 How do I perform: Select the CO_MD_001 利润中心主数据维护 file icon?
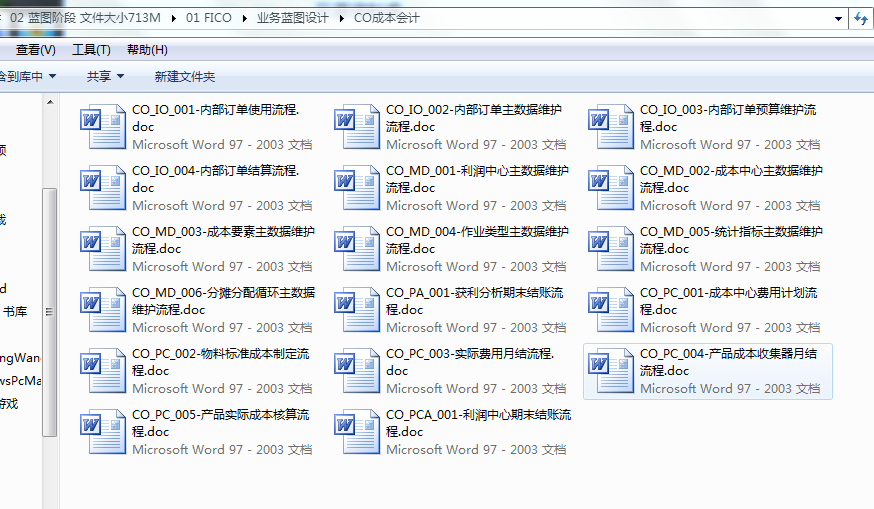point(357,188)
